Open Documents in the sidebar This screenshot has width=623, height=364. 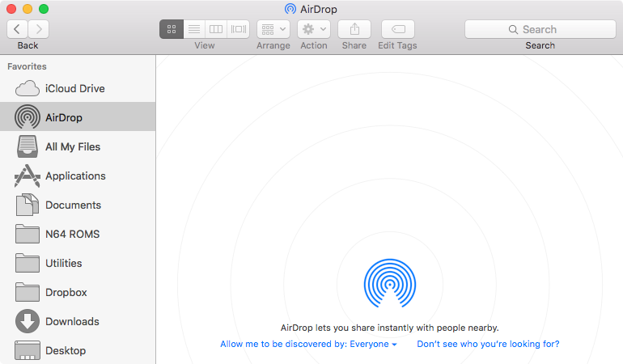tap(78, 205)
